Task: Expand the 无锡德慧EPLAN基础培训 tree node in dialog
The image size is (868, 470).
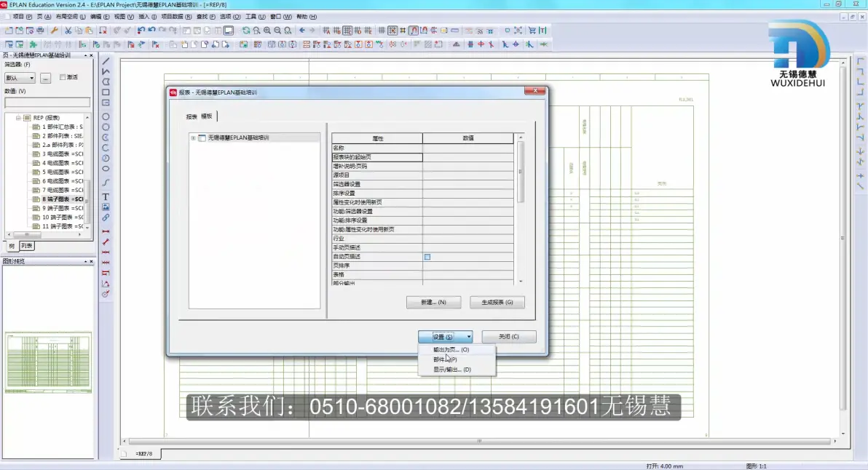Action: 193,138
